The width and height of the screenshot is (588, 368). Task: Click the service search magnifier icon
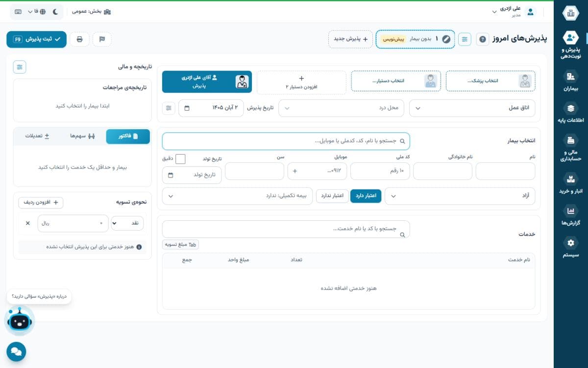[403, 235]
